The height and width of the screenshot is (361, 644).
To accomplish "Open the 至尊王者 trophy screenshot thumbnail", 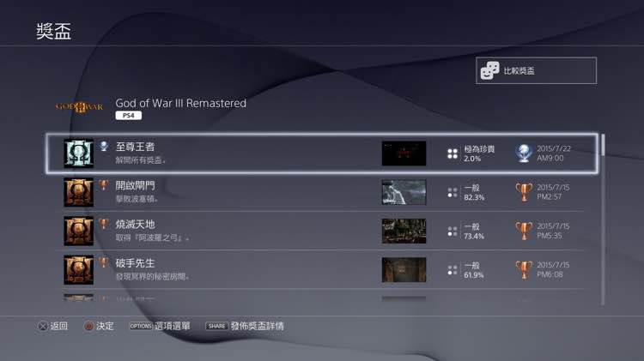I will [x=404, y=153].
